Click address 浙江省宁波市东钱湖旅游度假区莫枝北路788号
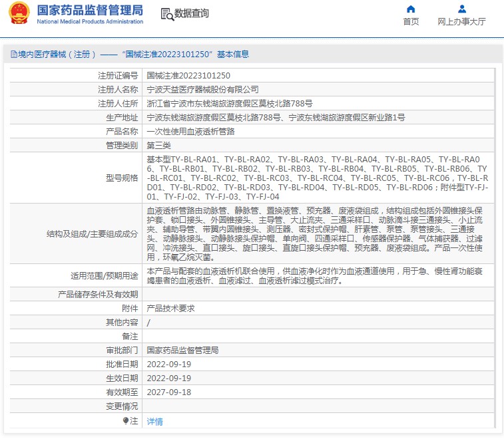Screen dimensions: 504x439 [230, 103]
